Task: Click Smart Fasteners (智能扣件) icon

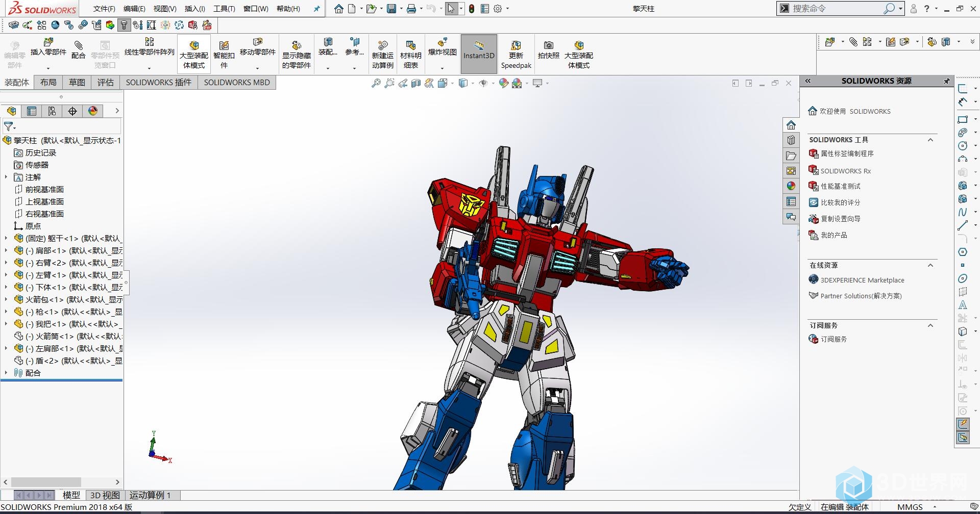Action: click(224, 45)
